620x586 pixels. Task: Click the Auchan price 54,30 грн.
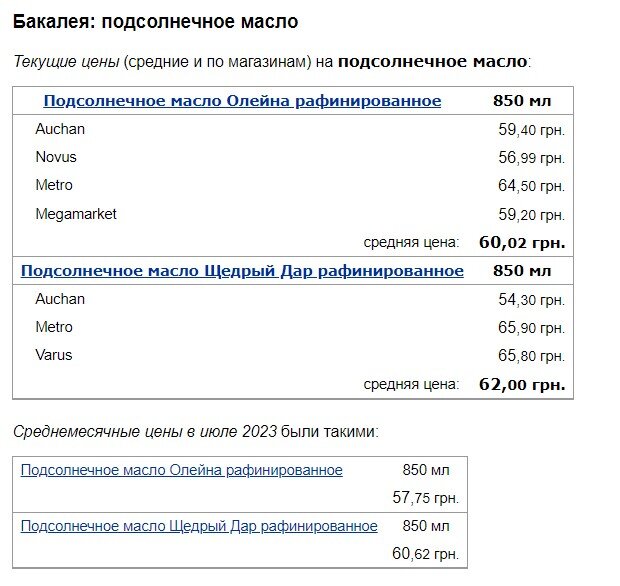coord(531,300)
